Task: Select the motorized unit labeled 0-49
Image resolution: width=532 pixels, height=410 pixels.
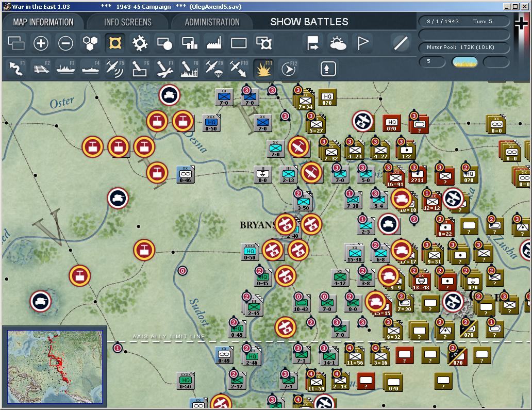Action: click(x=224, y=355)
